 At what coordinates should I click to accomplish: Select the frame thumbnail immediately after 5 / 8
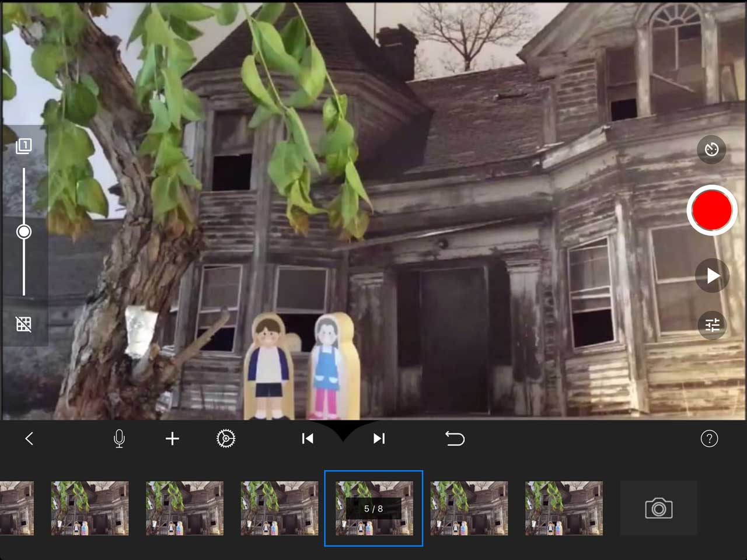(x=469, y=508)
